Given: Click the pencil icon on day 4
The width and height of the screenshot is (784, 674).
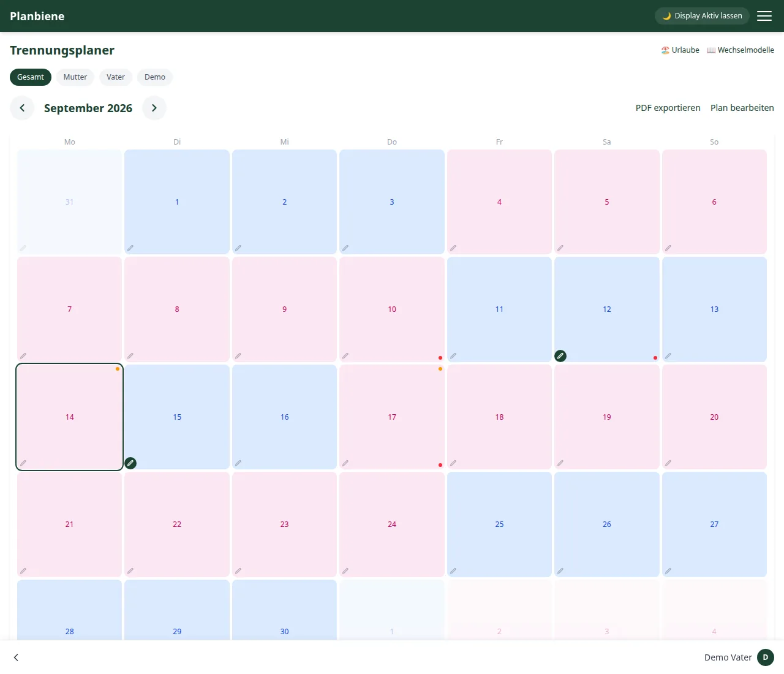Looking at the screenshot, I should (453, 248).
